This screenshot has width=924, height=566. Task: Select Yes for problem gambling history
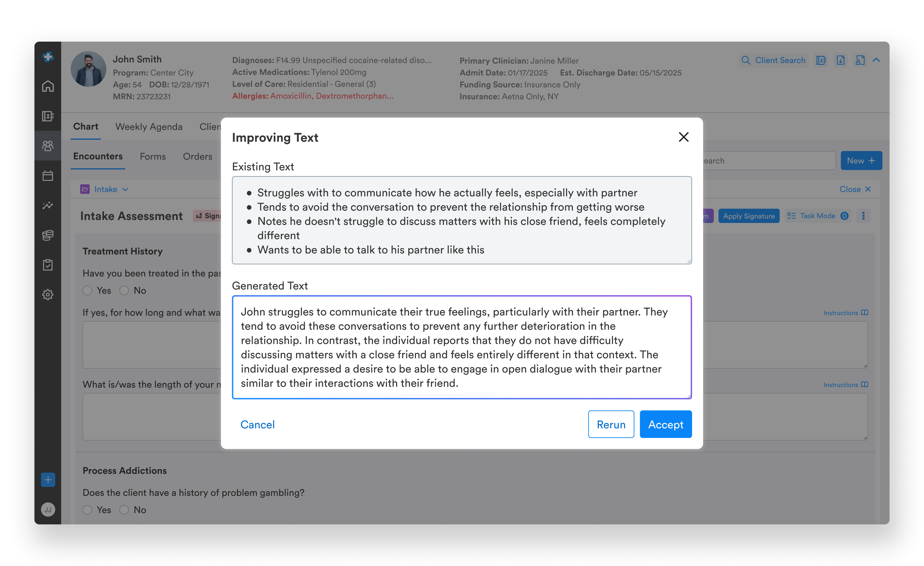87,510
